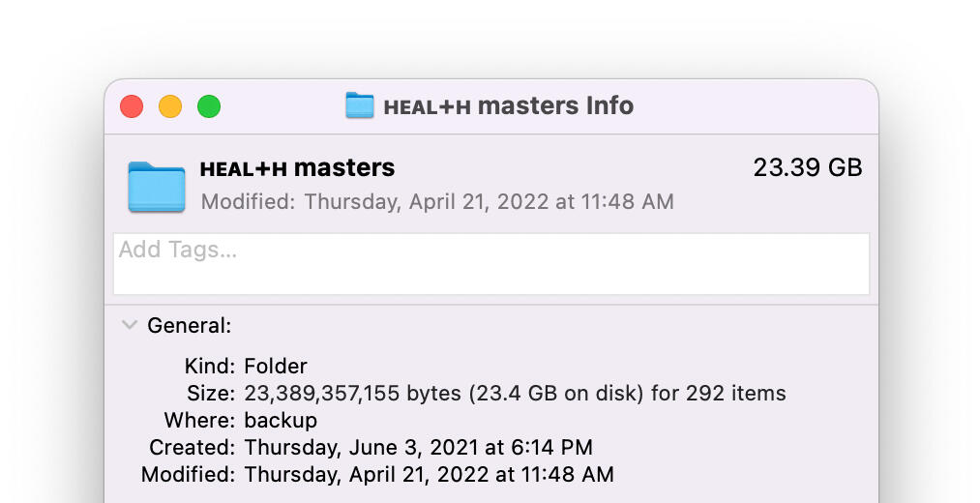Click the 23.39 GB size label
Image resolution: width=980 pixels, height=503 pixels.
tap(807, 167)
